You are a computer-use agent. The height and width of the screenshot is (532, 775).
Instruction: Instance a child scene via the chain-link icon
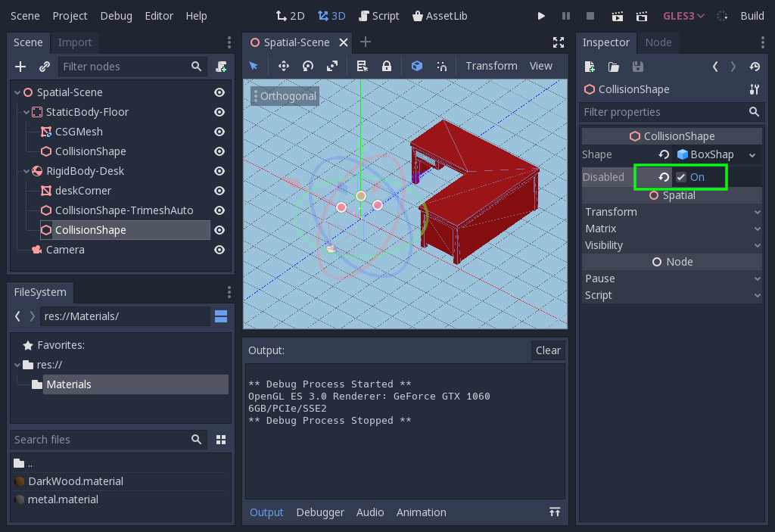point(44,67)
